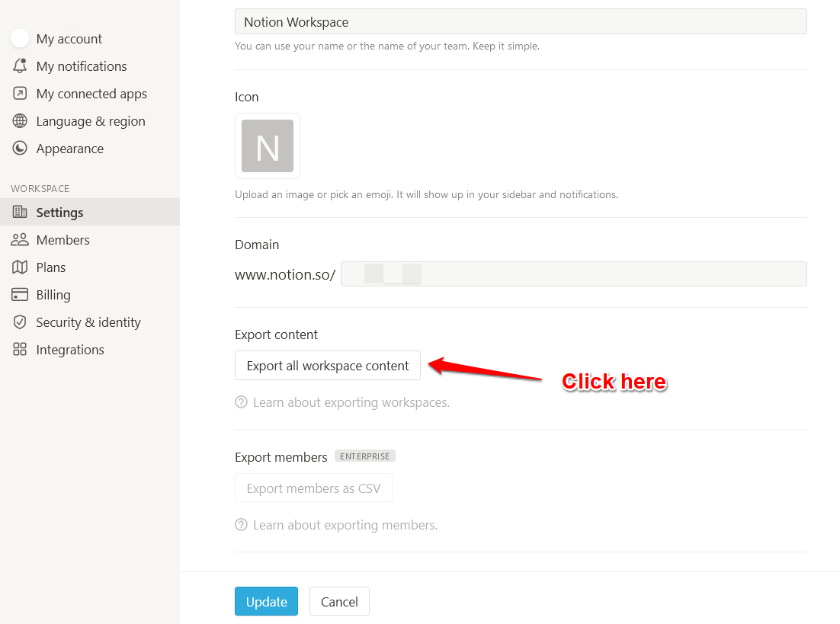Click the domain URL input field

(x=574, y=274)
